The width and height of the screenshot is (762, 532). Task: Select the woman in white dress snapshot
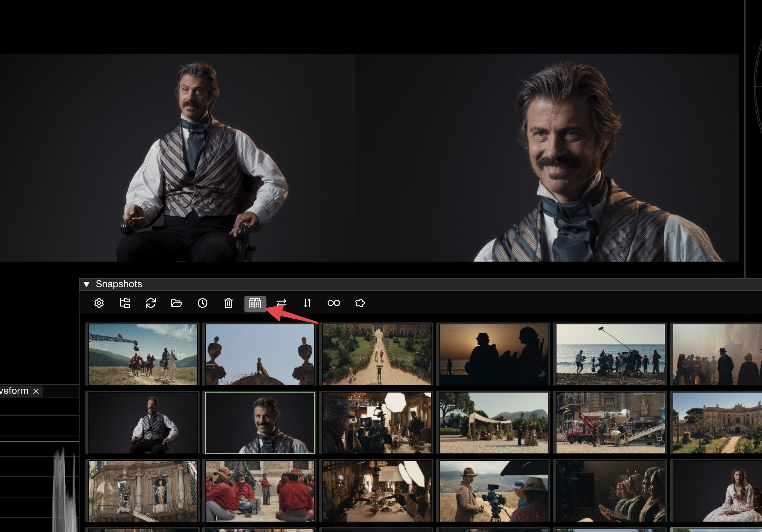pos(717,491)
